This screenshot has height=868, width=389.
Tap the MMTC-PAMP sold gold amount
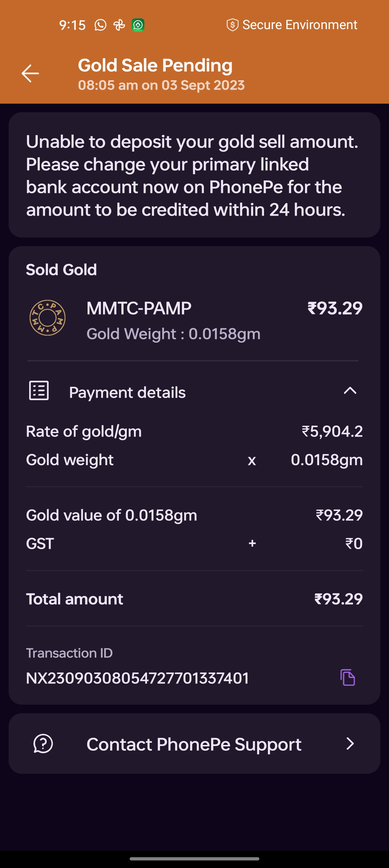[x=335, y=308]
